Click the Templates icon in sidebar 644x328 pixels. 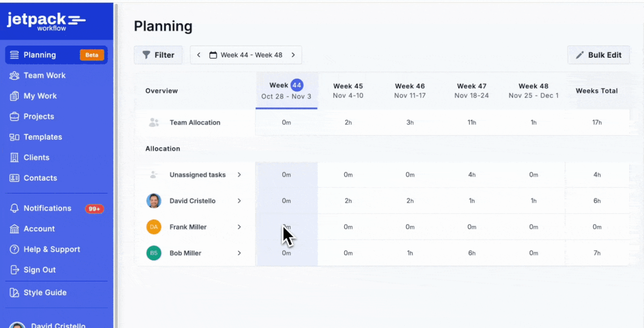[x=14, y=137]
